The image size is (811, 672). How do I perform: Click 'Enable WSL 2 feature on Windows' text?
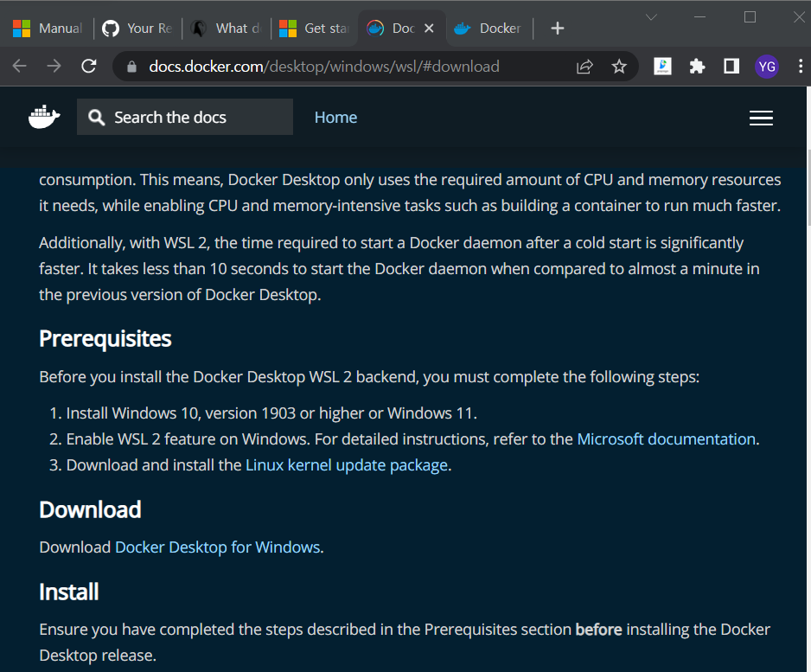[x=188, y=439]
